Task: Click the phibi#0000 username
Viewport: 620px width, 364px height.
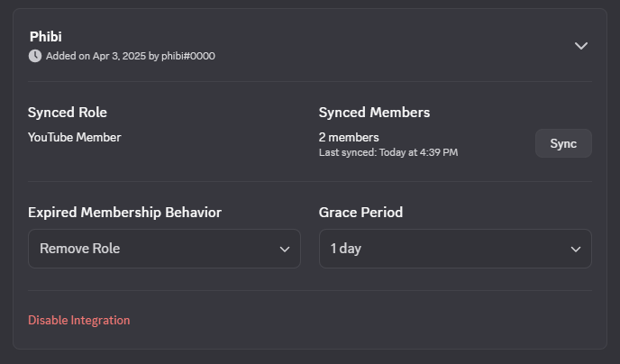Action: click(188, 56)
